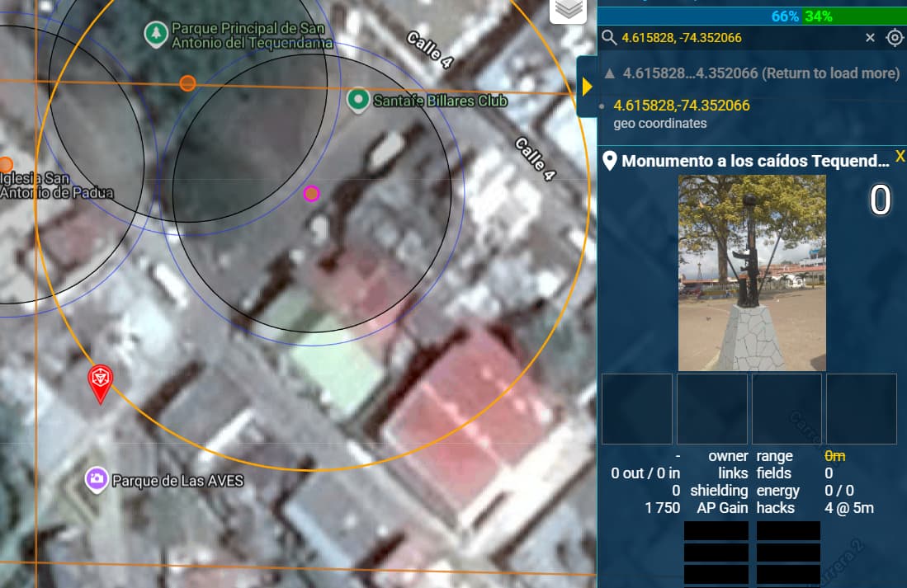Collapse sidebar with the yellow arrow handle
907x588 pixels.
(587, 87)
